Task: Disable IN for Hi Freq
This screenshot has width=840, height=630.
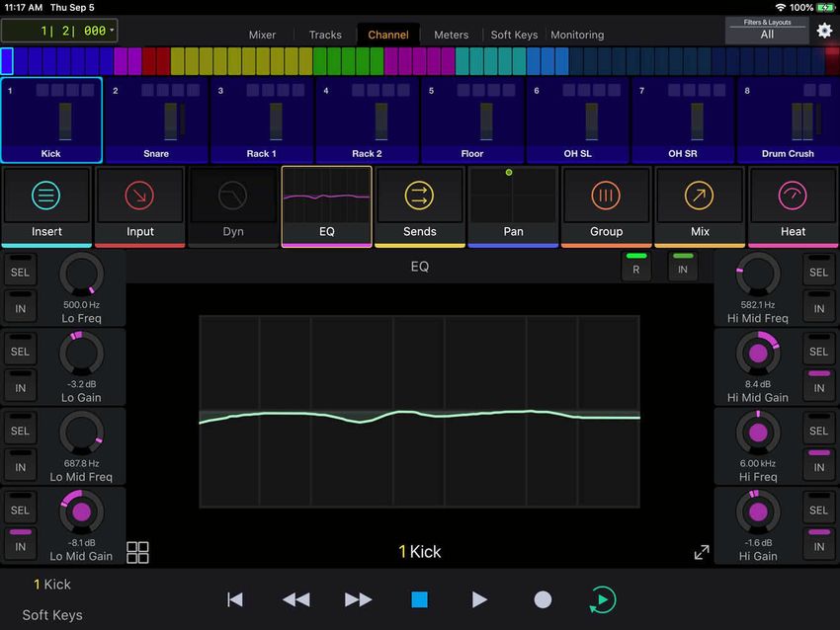Action: coord(819,464)
